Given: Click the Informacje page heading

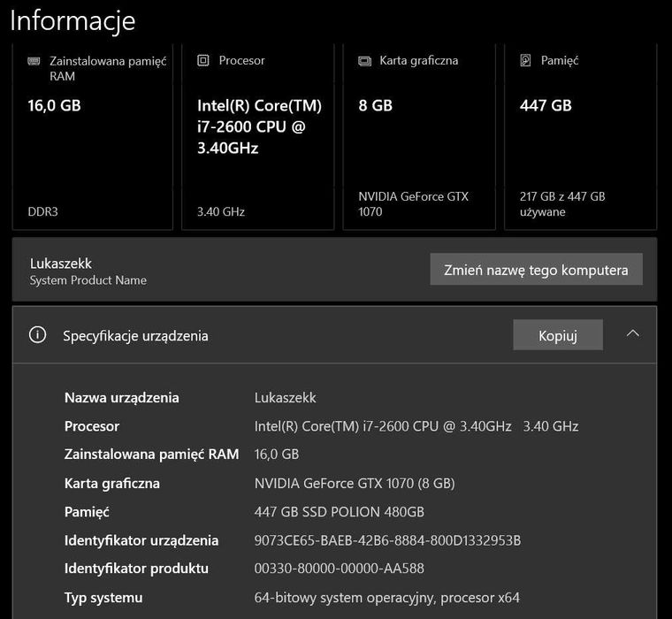Looking at the screenshot, I should point(73,19).
